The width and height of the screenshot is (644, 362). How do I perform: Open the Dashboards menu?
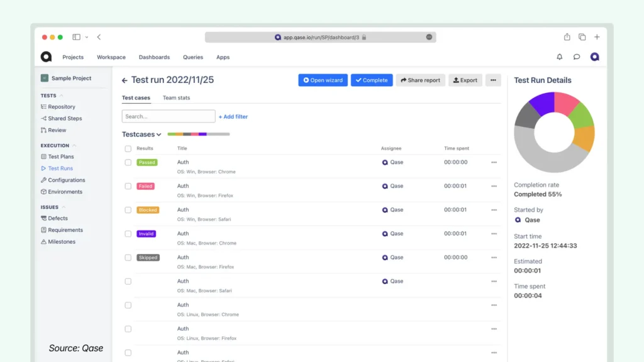point(154,57)
